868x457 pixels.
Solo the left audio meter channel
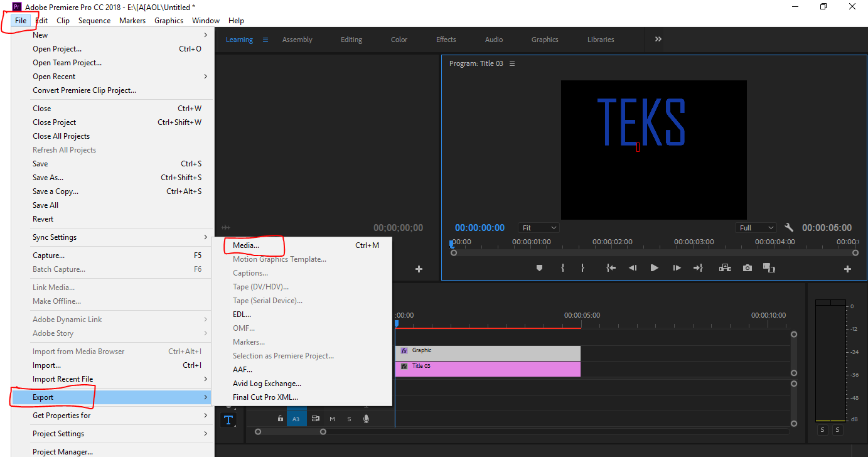[823, 430]
